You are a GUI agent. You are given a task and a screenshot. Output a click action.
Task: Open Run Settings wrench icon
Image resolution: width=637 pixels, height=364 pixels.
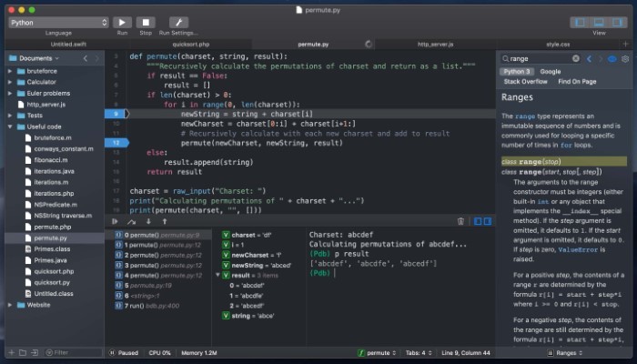[x=178, y=23]
